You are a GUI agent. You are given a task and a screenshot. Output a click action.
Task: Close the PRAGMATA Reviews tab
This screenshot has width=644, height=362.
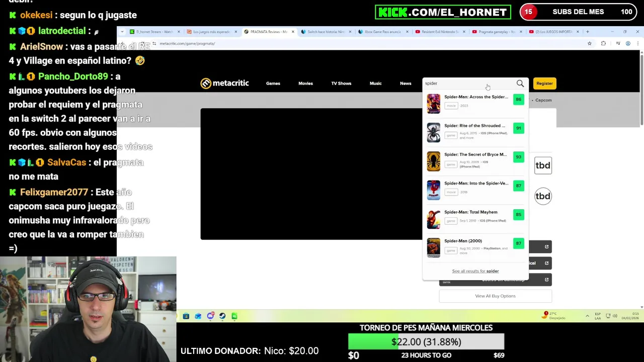coord(293,32)
